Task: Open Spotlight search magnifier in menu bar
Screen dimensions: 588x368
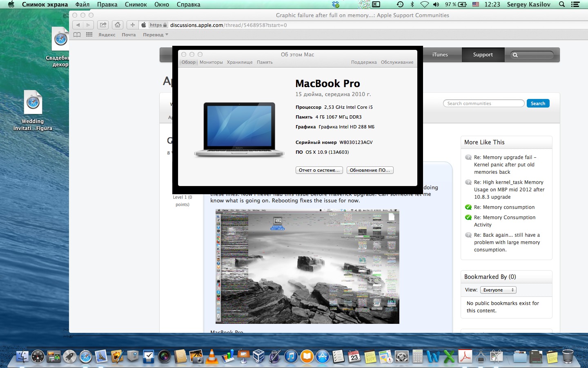Action: point(562,4)
